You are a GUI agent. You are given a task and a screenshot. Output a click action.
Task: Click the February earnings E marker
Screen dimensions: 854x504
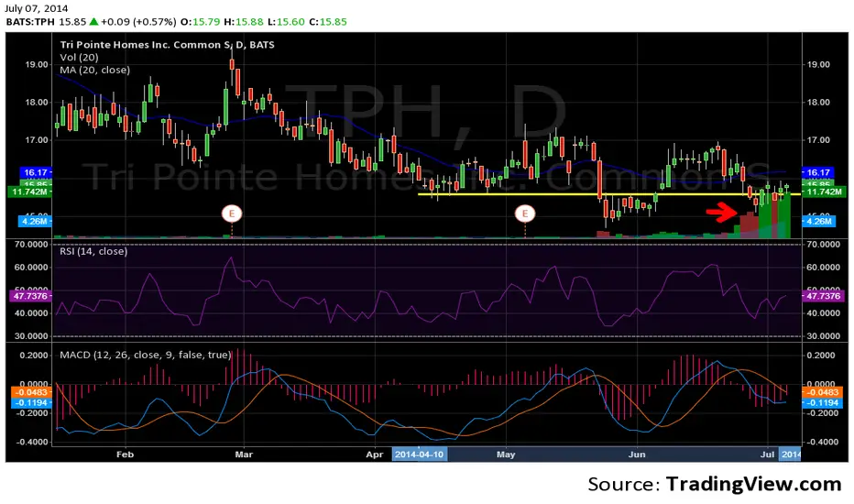pyautogui.click(x=232, y=214)
